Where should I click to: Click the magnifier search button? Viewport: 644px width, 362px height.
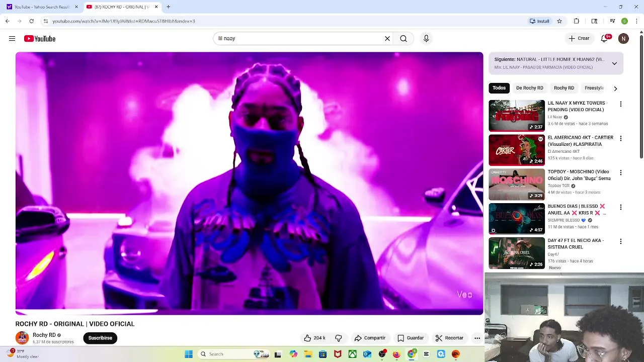(404, 38)
